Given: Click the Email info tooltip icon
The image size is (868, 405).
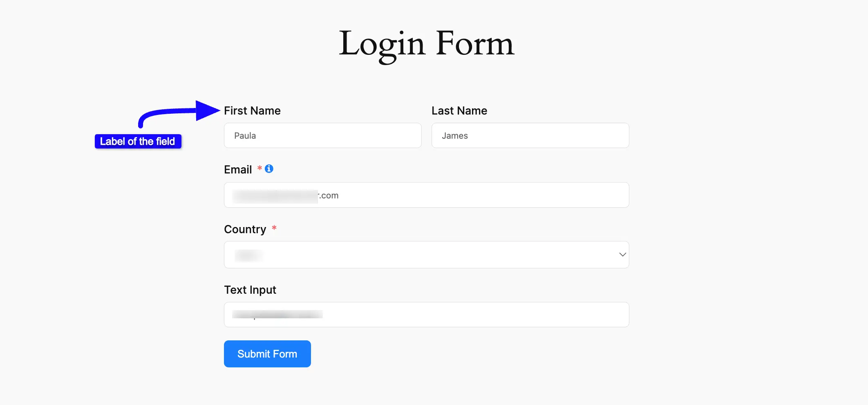Looking at the screenshot, I should [x=269, y=169].
